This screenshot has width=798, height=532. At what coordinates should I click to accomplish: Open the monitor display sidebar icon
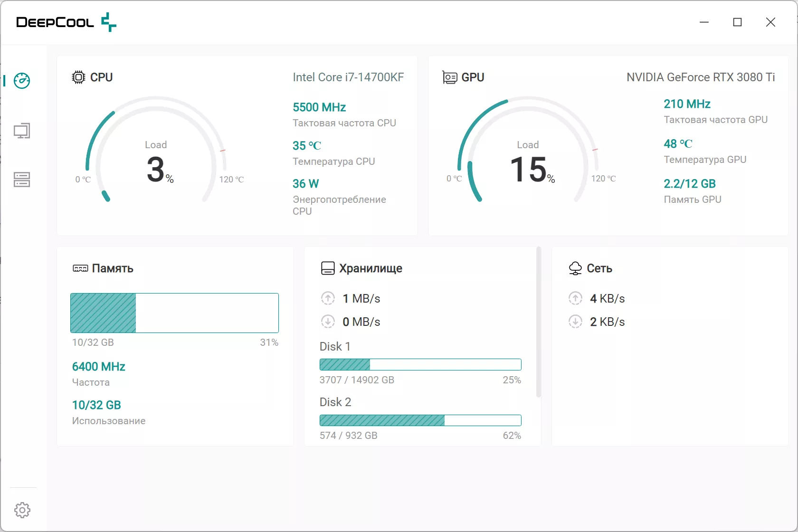pyautogui.click(x=22, y=131)
